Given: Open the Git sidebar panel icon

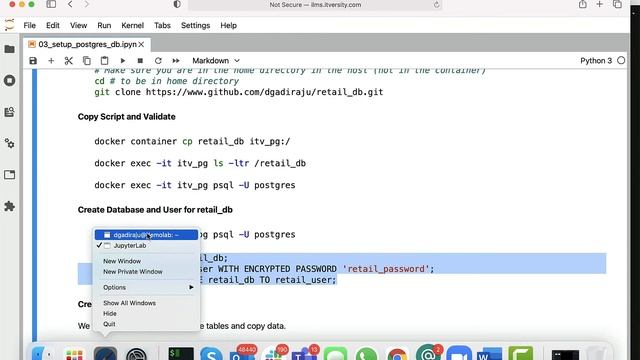Looking at the screenshot, I should 9,112.
